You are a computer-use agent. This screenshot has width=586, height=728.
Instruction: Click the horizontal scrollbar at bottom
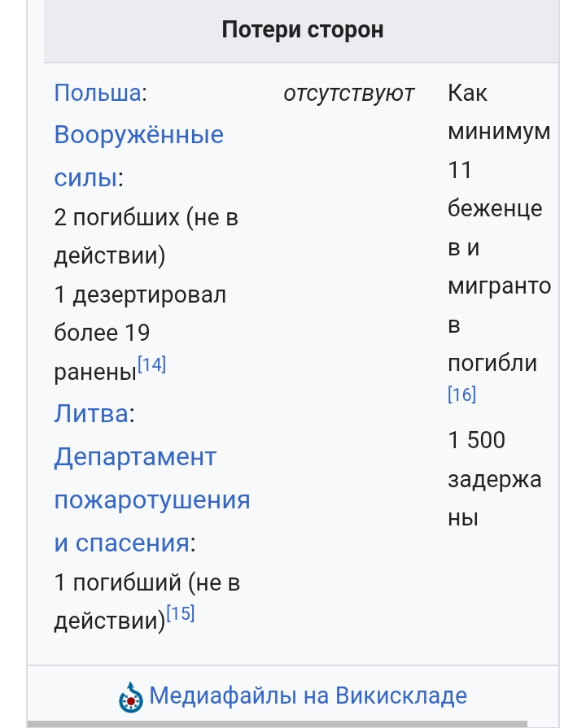[x=278, y=724]
